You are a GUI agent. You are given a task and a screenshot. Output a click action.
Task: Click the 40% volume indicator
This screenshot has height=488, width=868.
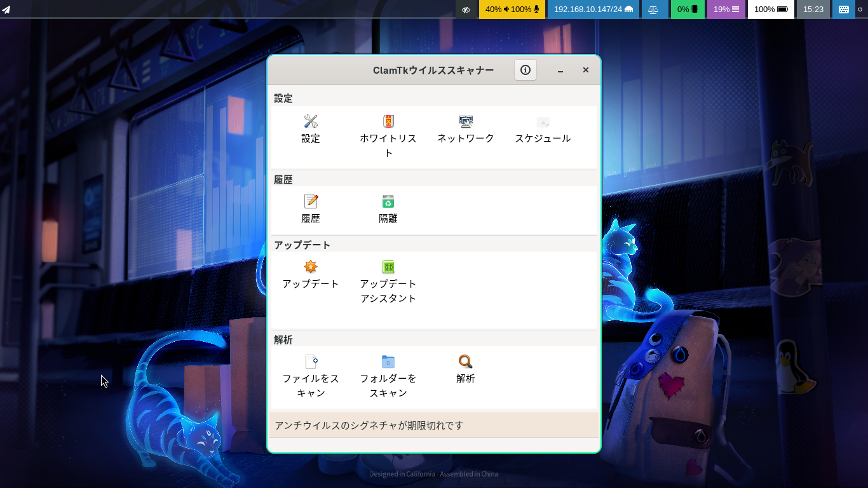[x=496, y=10]
